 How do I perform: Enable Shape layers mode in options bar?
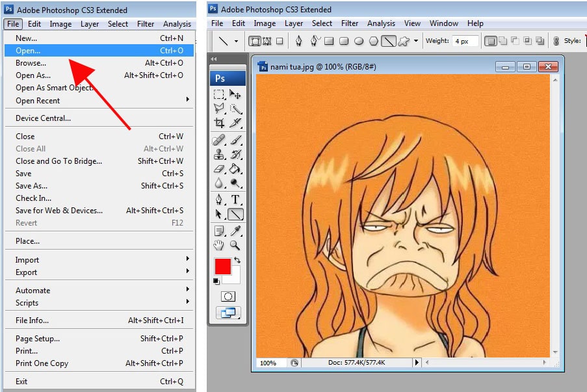coord(255,41)
